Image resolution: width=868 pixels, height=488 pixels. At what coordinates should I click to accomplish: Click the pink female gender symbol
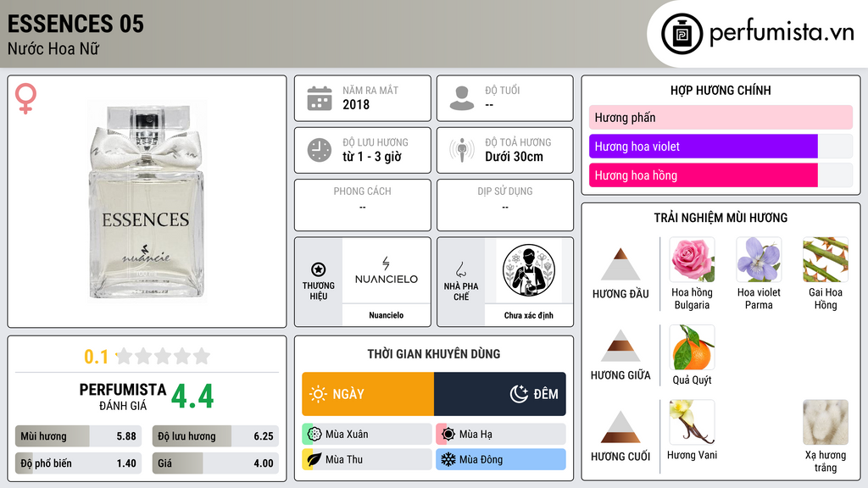[x=25, y=98]
